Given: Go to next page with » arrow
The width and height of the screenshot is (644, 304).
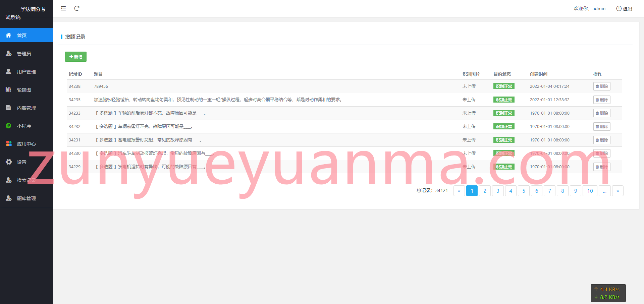Looking at the screenshot, I should 618,191.
